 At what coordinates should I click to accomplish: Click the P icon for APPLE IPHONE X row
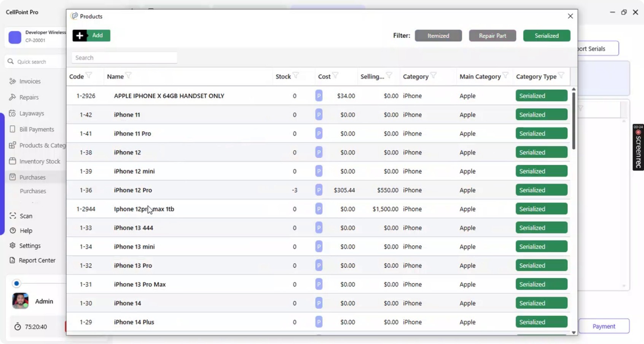pos(319,96)
